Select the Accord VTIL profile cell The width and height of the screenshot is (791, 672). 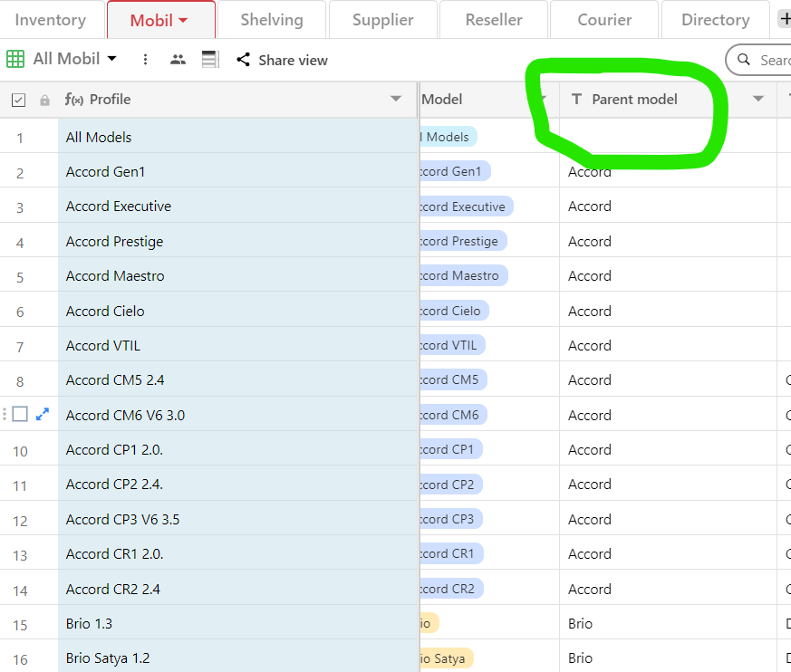(238, 345)
